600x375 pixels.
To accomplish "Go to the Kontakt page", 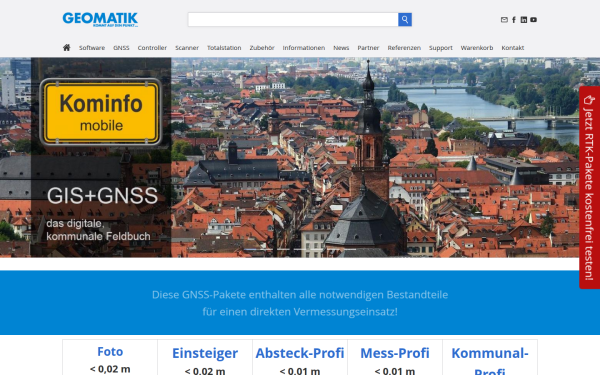I will click(x=513, y=48).
